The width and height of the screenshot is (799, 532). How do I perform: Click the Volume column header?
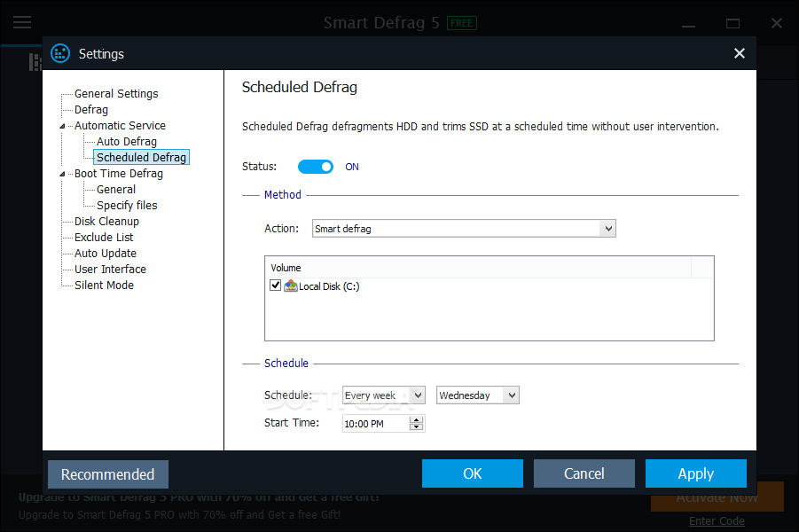point(478,268)
